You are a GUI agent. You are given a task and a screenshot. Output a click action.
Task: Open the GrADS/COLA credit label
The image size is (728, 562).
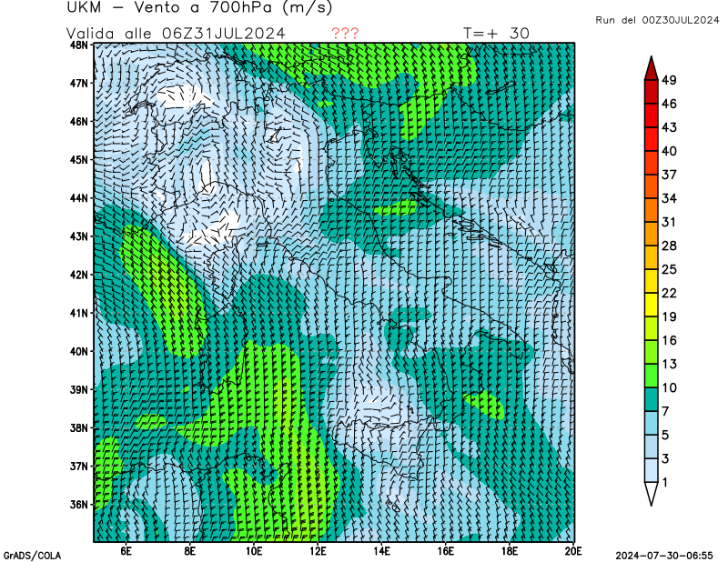32,555
